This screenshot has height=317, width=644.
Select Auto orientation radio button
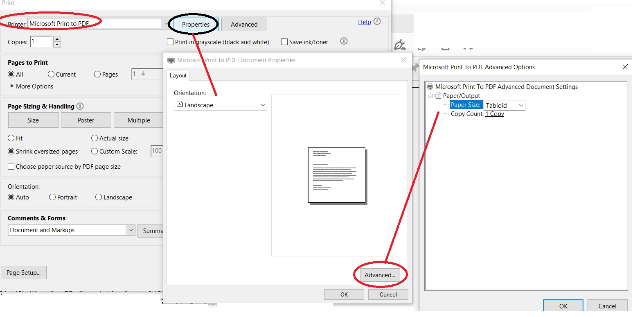click(11, 197)
